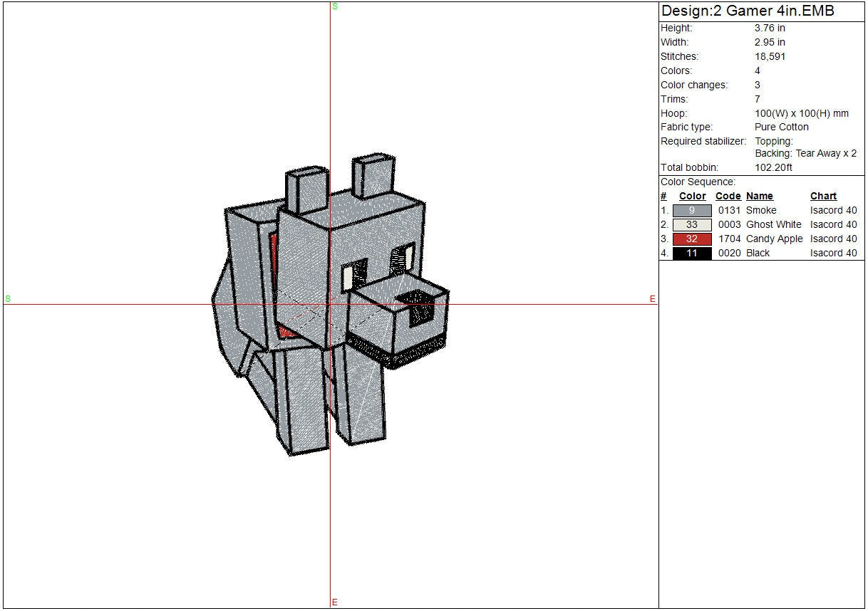The width and height of the screenshot is (868, 611).
Task: Click the design title 'Design:2 Gamer 4in.EMB'
Action: (748, 11)
